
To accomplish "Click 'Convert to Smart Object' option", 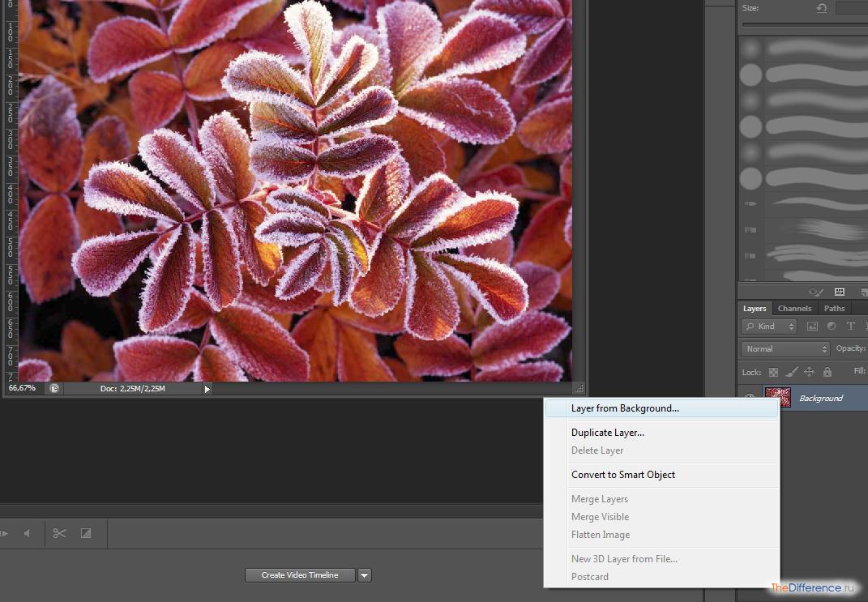I will click(622, 475).
